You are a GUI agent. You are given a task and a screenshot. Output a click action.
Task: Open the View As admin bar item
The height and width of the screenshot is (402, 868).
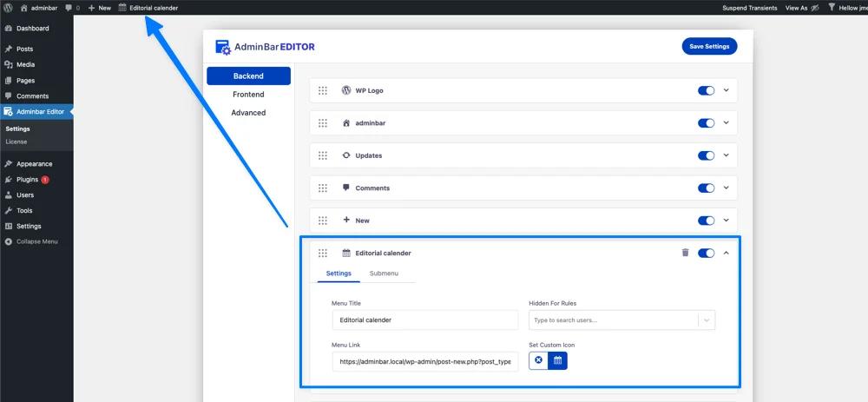pyautogui.click(x=801, y=8)
